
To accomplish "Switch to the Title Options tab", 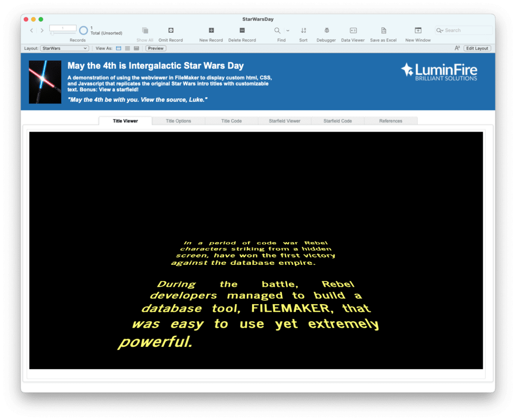I will coord(178,121).
